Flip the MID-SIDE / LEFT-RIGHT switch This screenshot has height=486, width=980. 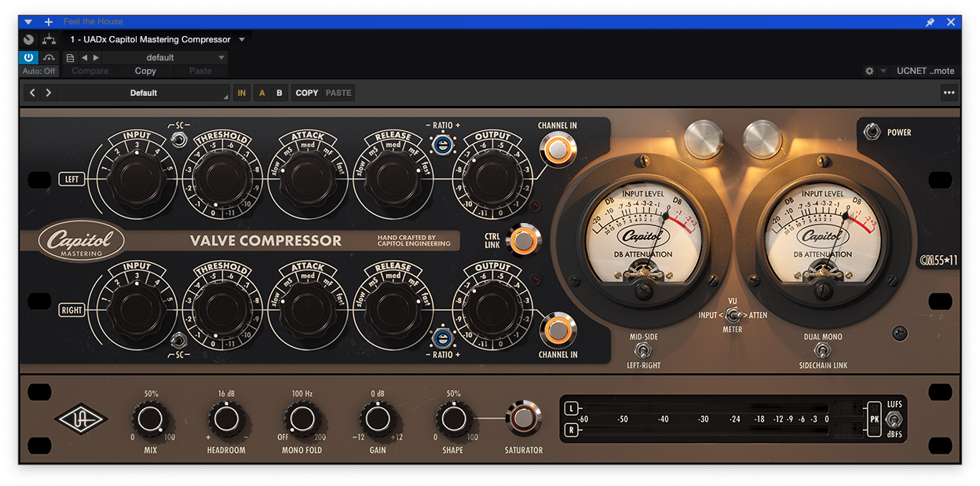coord(645,351)
